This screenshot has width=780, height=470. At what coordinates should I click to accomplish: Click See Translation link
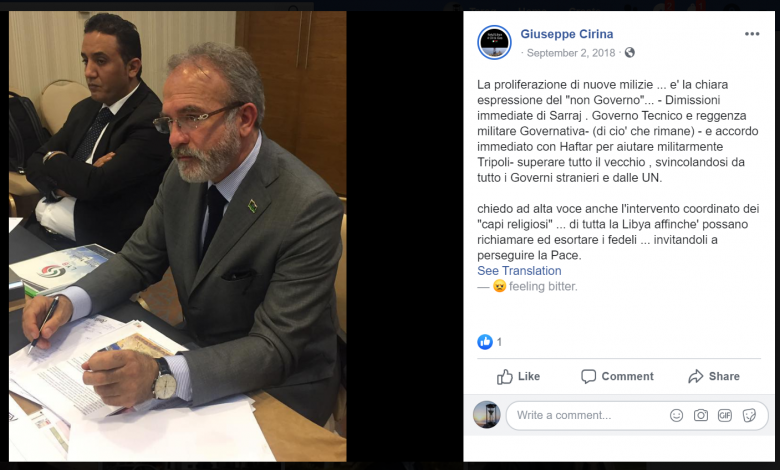tap(519, 271)
